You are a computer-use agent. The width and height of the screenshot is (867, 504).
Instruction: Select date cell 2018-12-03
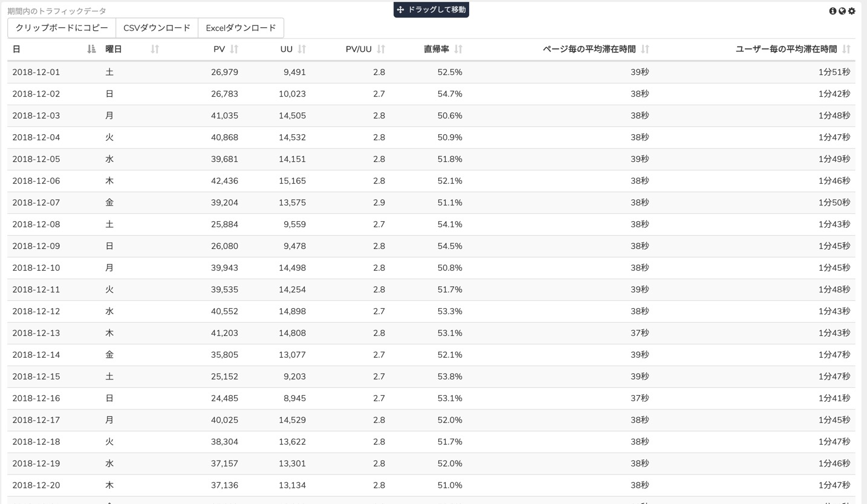coord(36,115)
